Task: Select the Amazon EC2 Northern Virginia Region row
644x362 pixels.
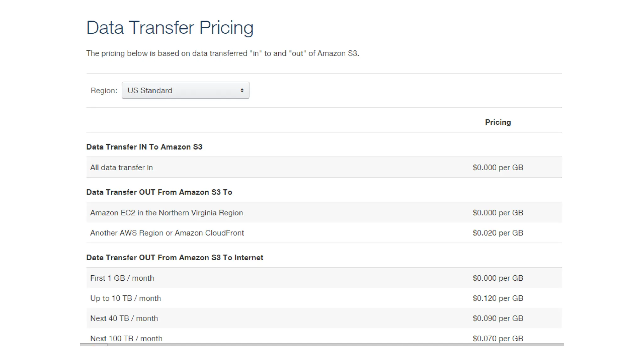Action: click(167, 213)
